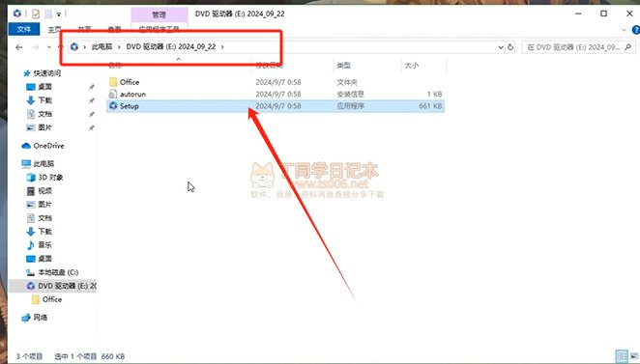Expand chevron after 此电脑 breadcrumb
The height and width of the screenshot is (364, 640).
click(x=119, y=47)
